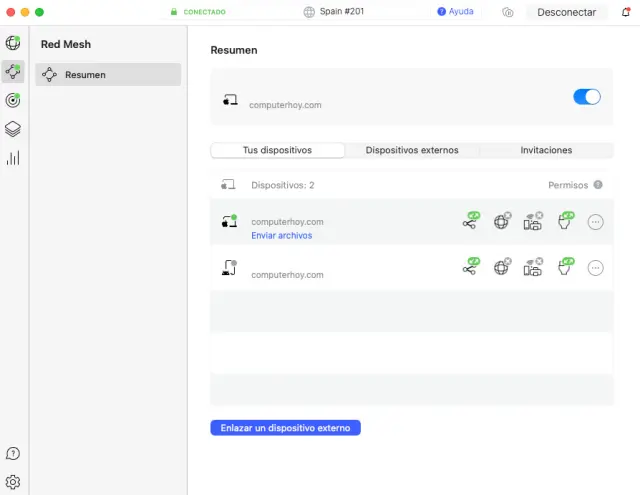Click the green lock CONECTADO status
The image size is (640, 495).
coord(198,12)
